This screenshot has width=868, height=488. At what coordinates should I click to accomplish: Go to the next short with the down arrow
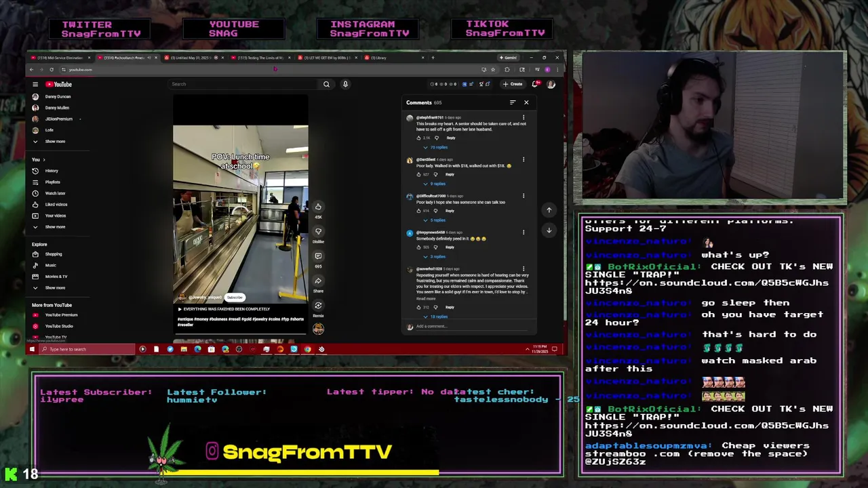tap(549, 230)
